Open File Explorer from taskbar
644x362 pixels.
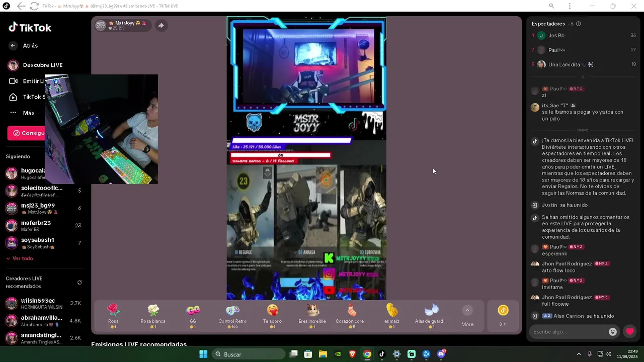point(323,354)
